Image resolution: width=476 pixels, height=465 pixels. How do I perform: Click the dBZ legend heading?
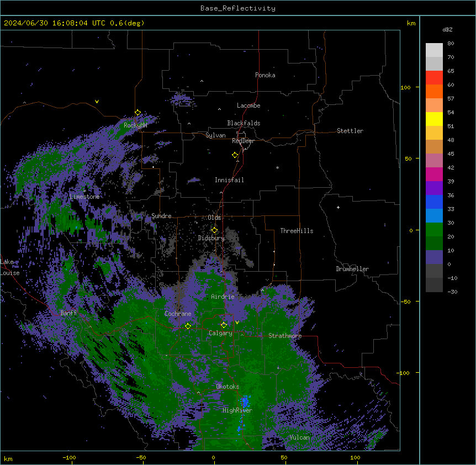pyautogui.click(x=447, y=30)
